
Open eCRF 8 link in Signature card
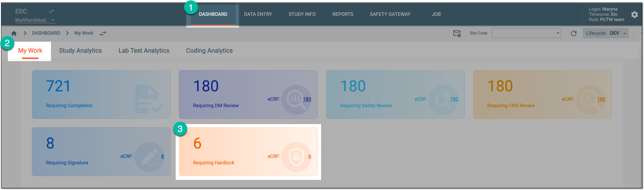pyautogui.click(x=163, y=156)
